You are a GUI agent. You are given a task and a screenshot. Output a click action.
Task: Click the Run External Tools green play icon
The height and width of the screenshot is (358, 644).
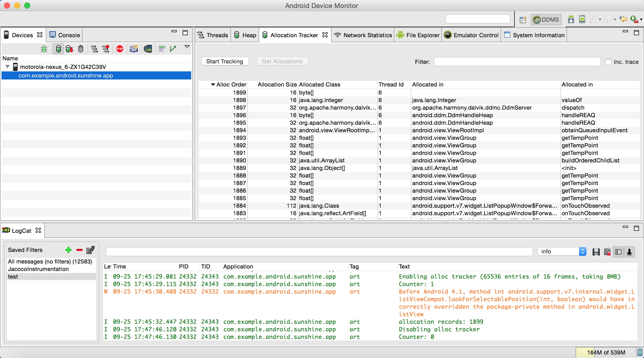pyautogui.click(x=634, y=19)
